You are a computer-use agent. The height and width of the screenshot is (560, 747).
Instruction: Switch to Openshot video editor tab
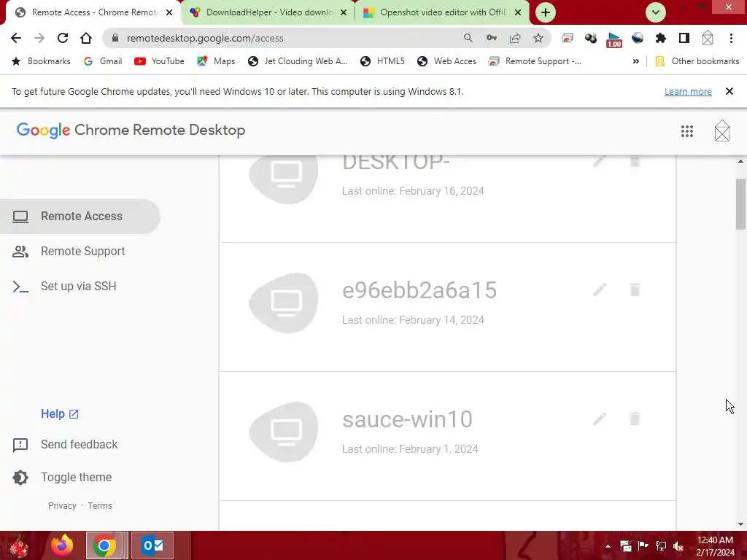443,12
